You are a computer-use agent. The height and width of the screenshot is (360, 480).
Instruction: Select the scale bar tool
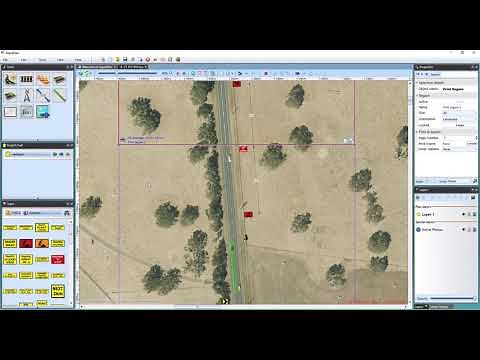(x=27, y=112)
